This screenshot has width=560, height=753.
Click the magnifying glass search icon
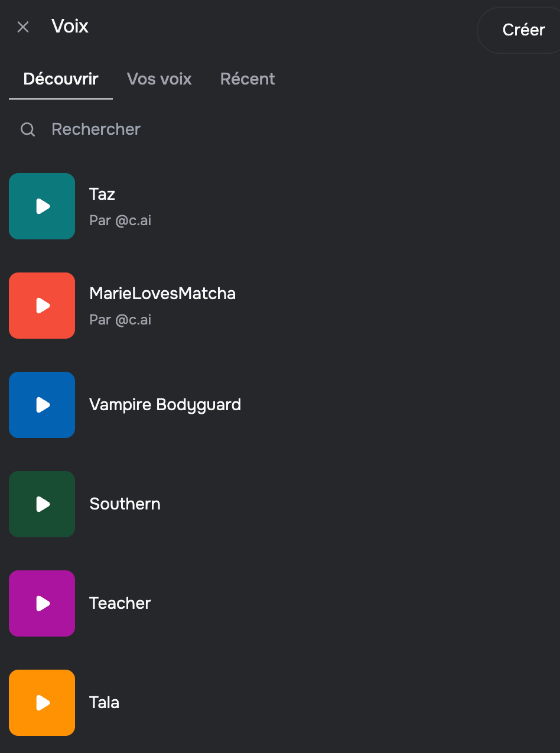tap(28, 129)
